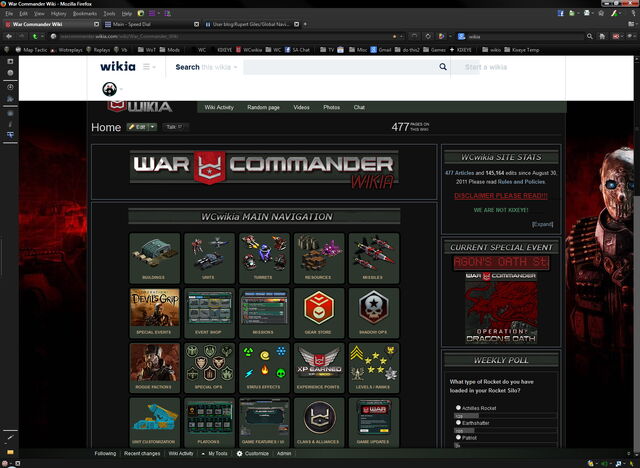Screen dimensions: 640x468
Task: Open the Roles and Policies link
Action: pos(521,182)
